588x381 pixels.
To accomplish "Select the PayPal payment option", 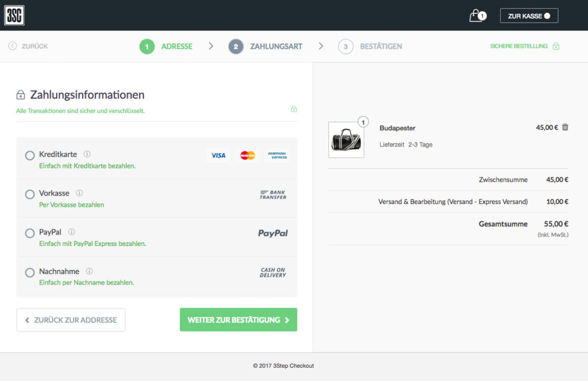I will [30, 233].
